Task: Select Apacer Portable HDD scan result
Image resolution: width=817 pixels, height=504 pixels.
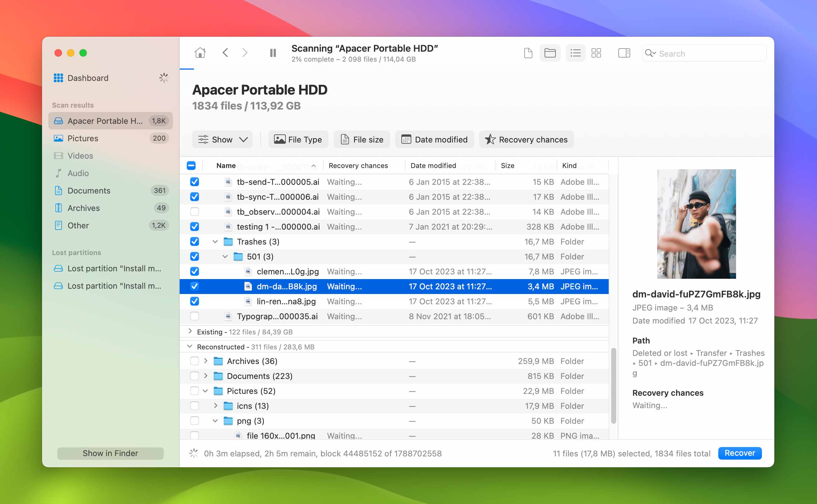Action: click(111, 121)
